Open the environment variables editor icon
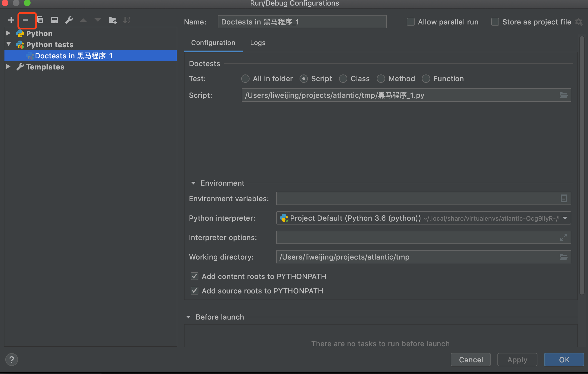The height and width of the screenshot is (374, 588). (x=563, y=198)
